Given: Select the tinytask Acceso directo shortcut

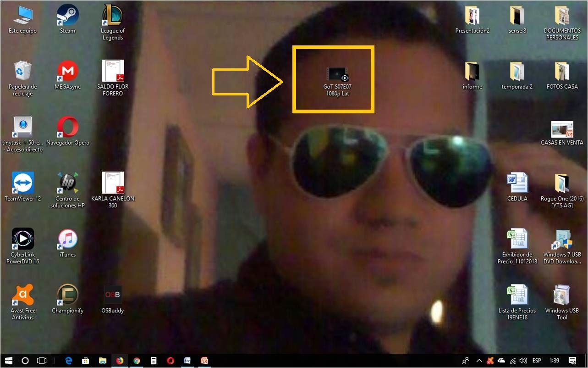Looking at the screenshot, I should [22, 135].
